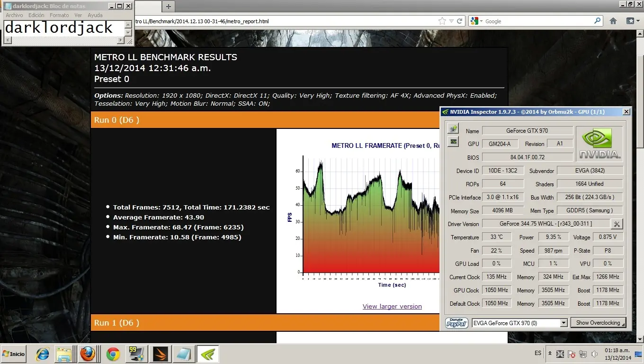Image resolution: width=644 pixels, height=364 pixels.
Task: Click the View larger version link
Action: [392, 306]
